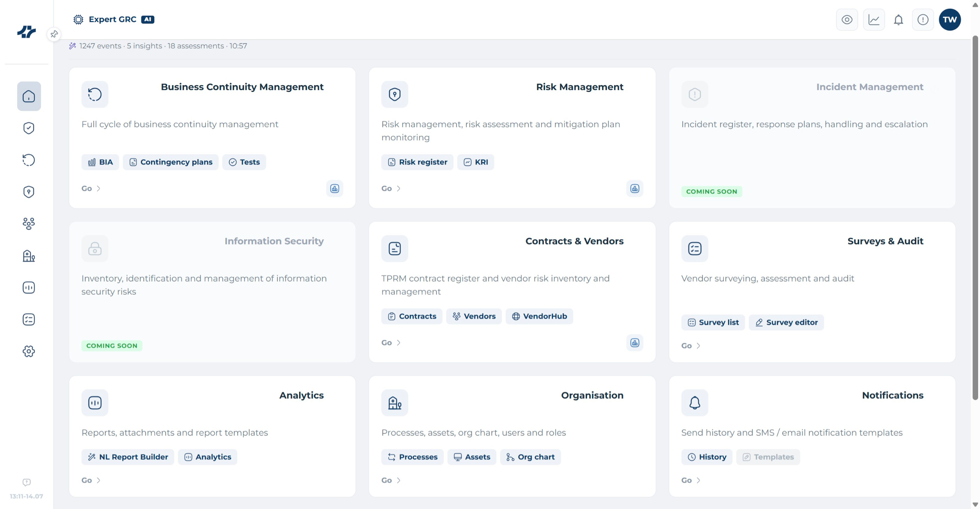
Task: Open Processes chip
Action: (412, 457)
